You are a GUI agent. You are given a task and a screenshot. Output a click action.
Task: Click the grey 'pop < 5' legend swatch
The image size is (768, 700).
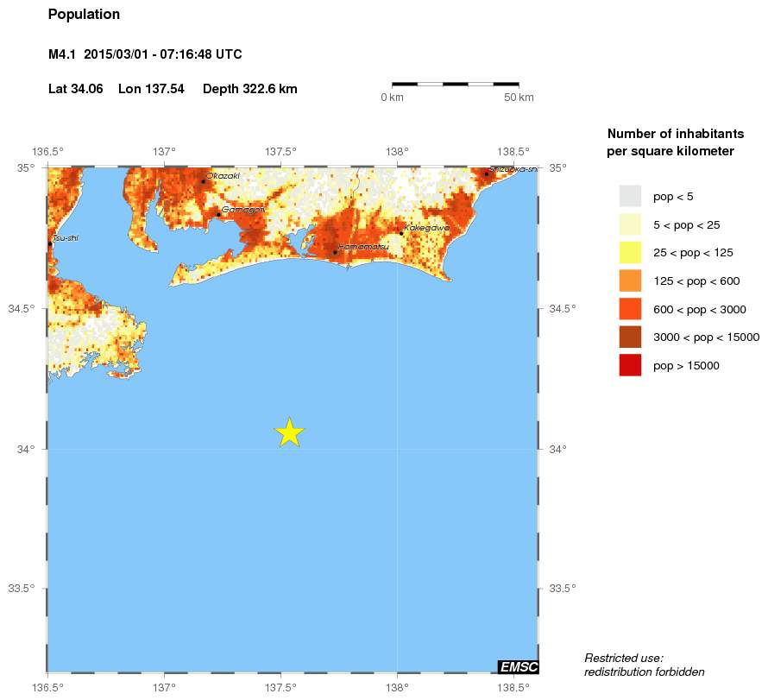pos(630,196)
